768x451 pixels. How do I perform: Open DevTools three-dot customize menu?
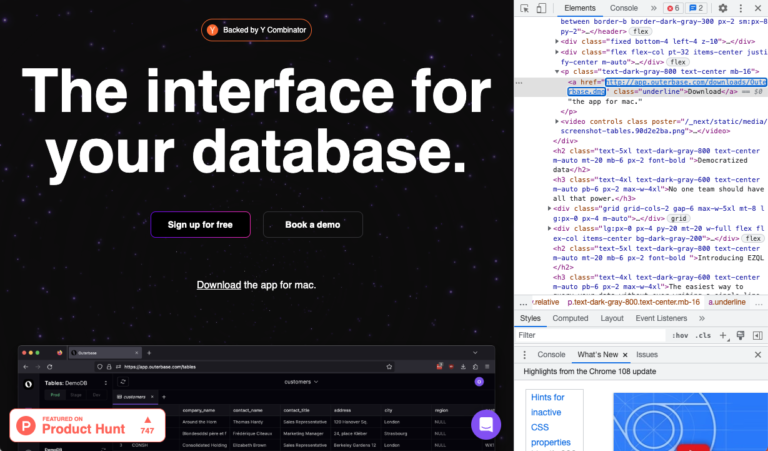(741, 8)
